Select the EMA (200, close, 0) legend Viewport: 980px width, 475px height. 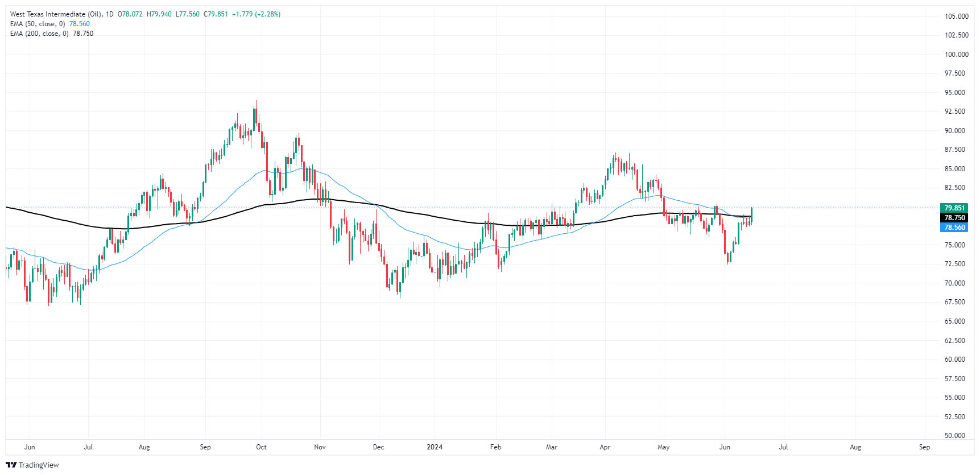(x=39, y=34)
